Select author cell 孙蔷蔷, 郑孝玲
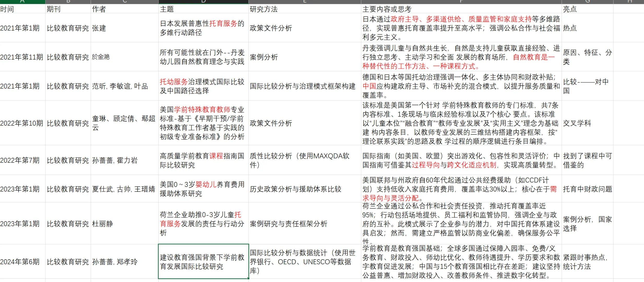The image size is (644, 282). coord(124,262)
